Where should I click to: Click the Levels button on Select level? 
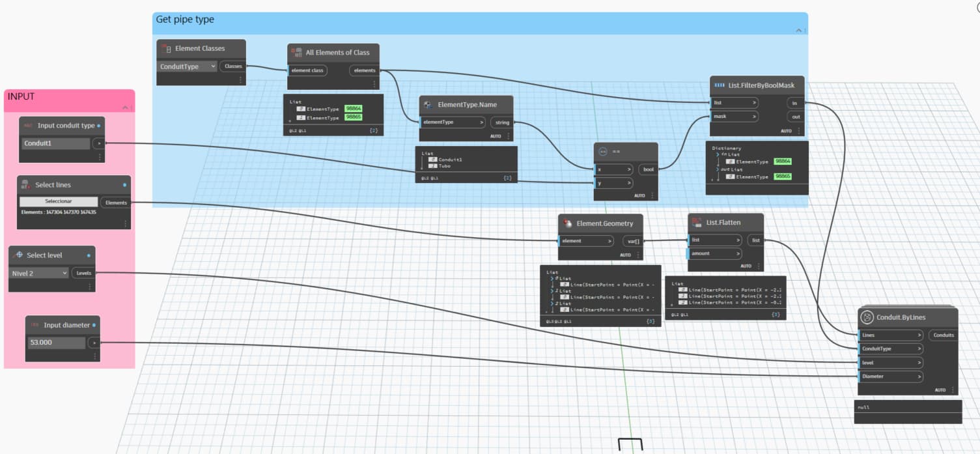pyautogui.click(x=83, y=273)
